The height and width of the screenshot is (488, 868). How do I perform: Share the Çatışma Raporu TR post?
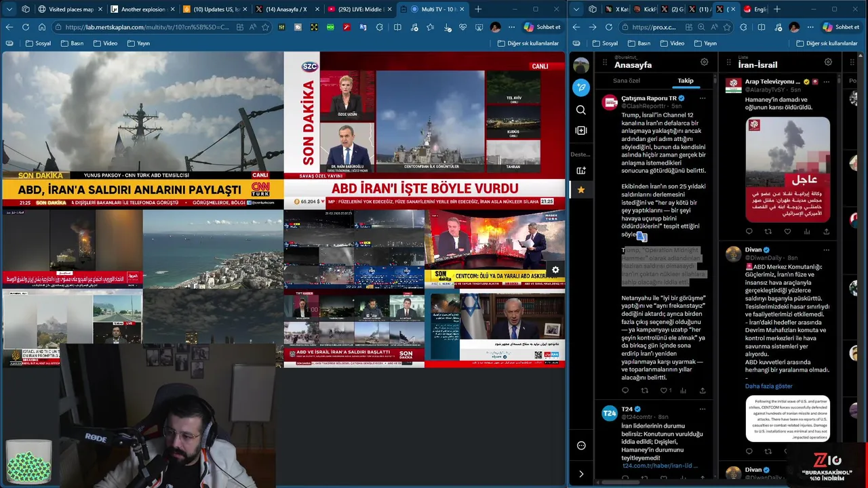pos(703,390)
